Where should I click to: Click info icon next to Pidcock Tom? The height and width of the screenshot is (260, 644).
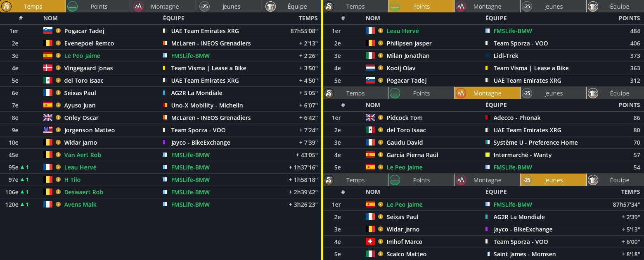[x=381, y=118]
